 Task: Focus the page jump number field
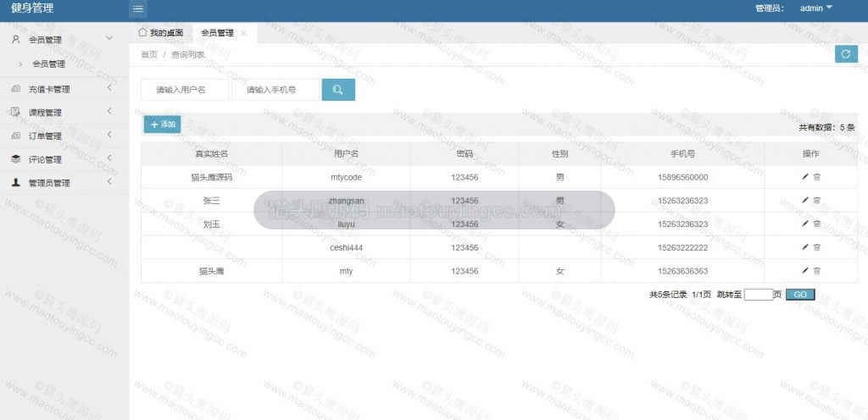759,295
